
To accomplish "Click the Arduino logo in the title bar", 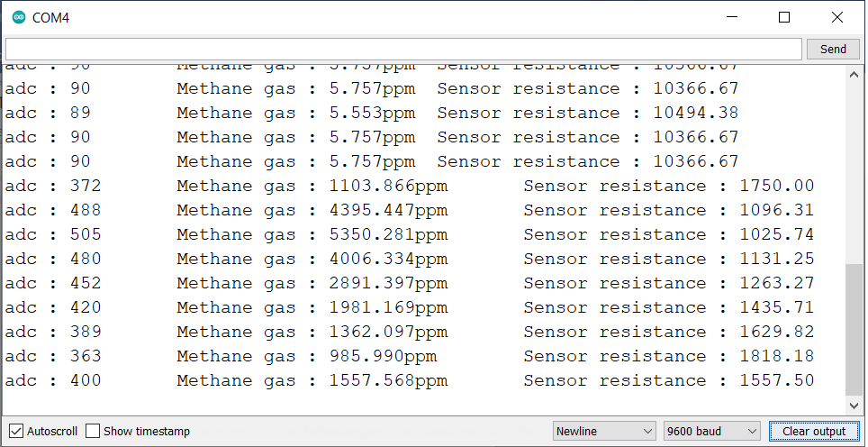I will [19, 18].
